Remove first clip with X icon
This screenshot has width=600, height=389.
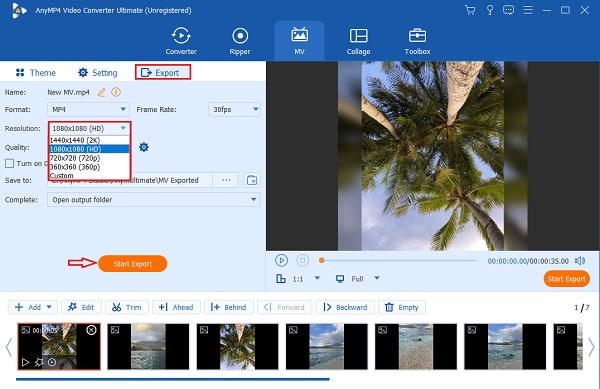point(91,330)
